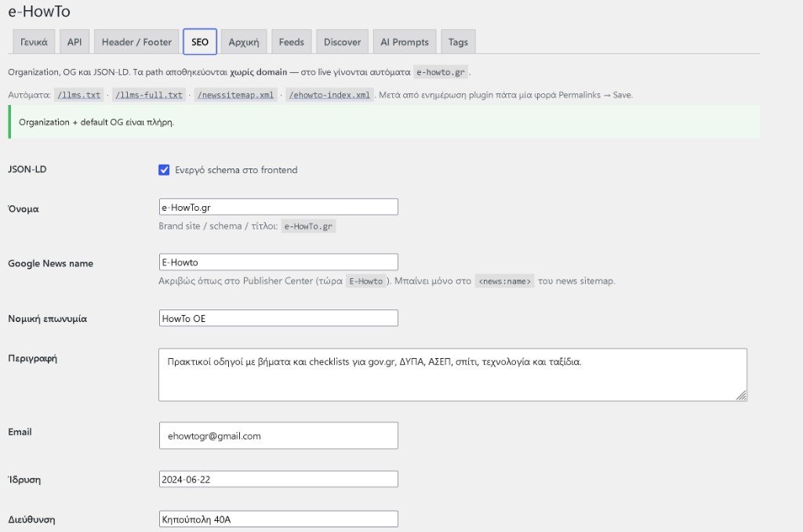Click the e-HowTo page heading

(x=39, y=11)
